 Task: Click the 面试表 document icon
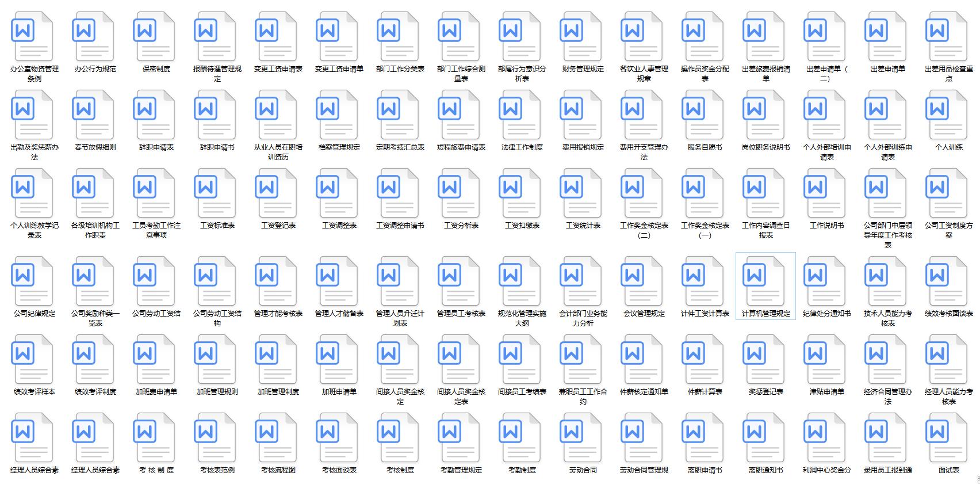(x=947, y=437)
